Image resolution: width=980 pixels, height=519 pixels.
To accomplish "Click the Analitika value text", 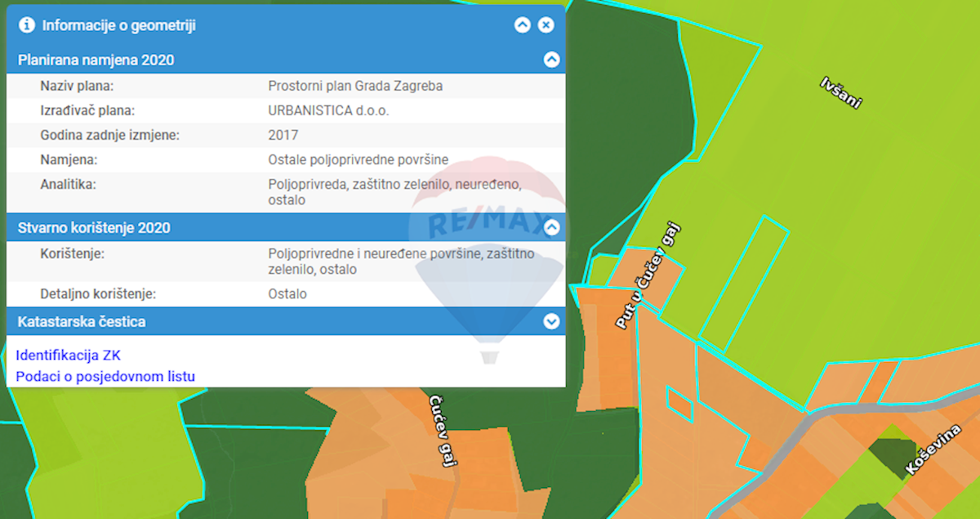I will (x=394, y=192).
